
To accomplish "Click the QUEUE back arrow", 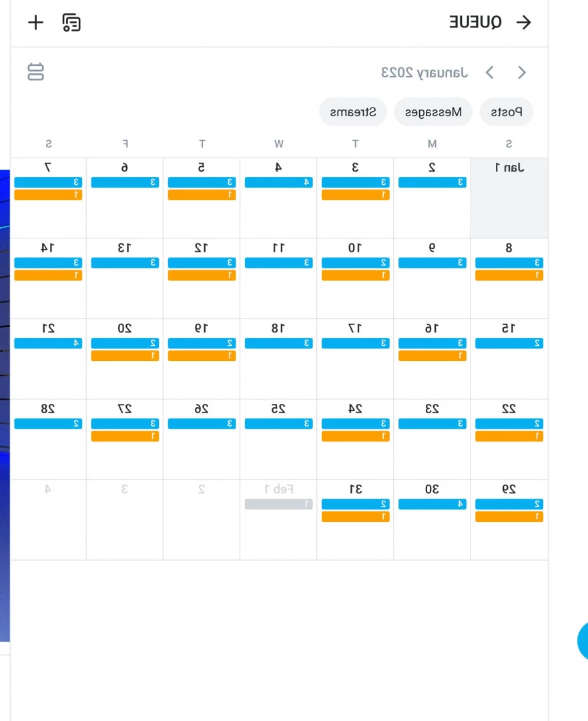I will tap(524, 22).
